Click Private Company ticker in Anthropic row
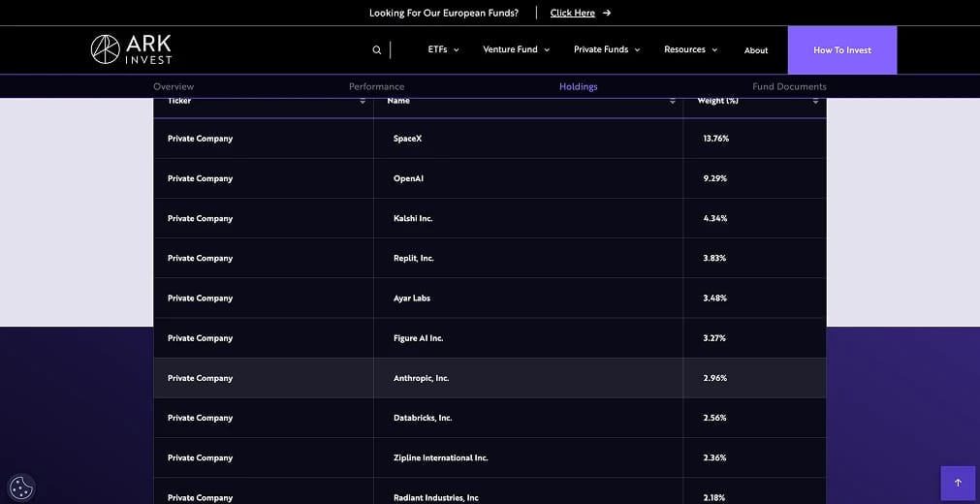This screenshot has height=504, width=980. (200, 378)
